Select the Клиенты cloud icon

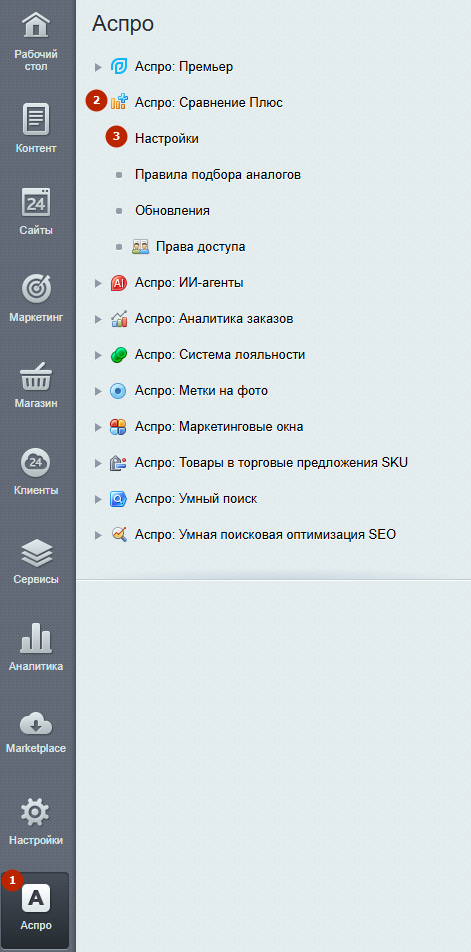[x=36, y=463]
